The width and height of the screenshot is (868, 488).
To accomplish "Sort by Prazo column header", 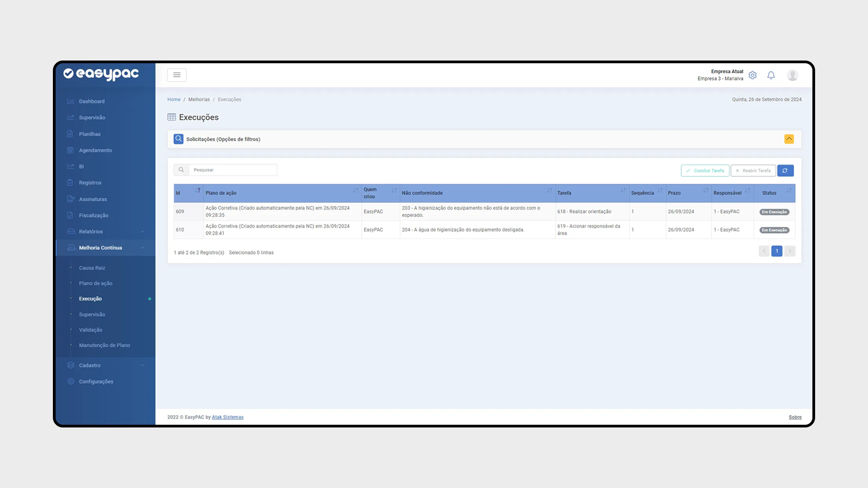I will 688,193.
